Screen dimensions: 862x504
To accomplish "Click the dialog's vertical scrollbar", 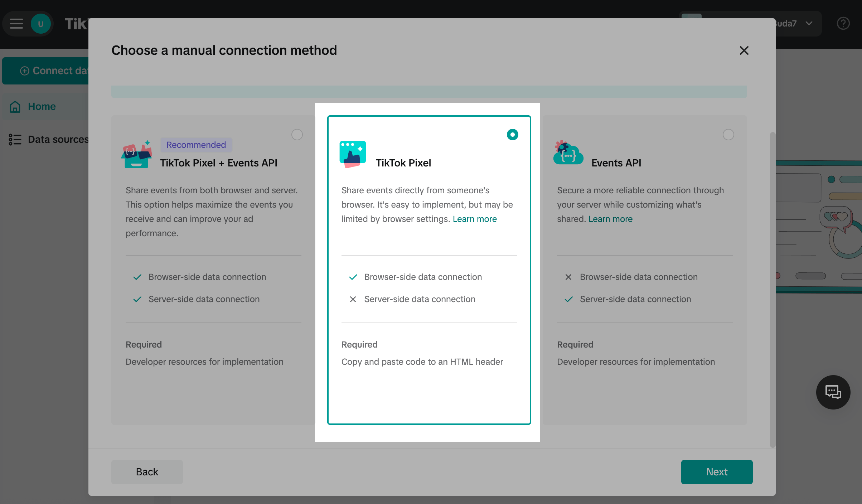I will coord(772,290).
